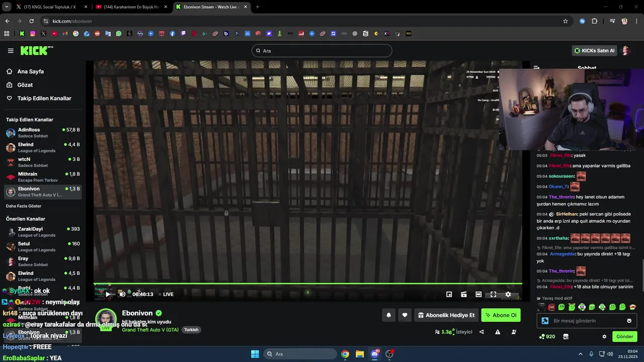Open File Explorer from the taskbar
The height and width of the screenshot is (362, 644).
pos(360,354)
